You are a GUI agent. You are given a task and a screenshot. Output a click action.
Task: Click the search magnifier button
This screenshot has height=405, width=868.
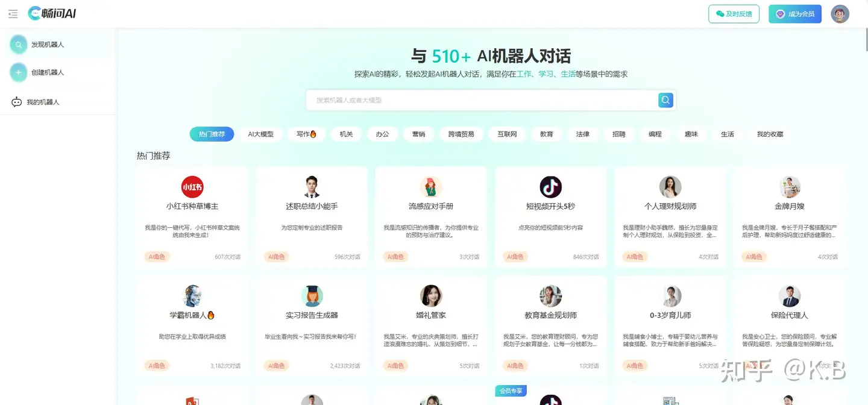665,100
